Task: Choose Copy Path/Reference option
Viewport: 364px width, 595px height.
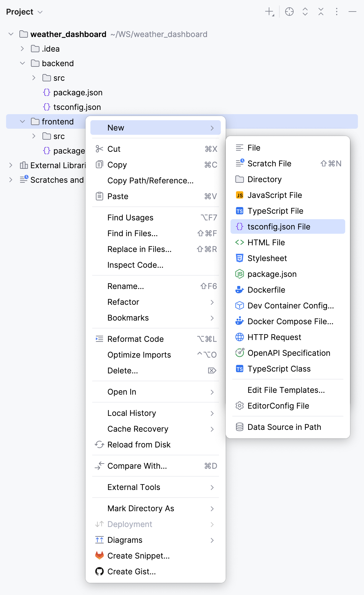Action: (156, 180)
